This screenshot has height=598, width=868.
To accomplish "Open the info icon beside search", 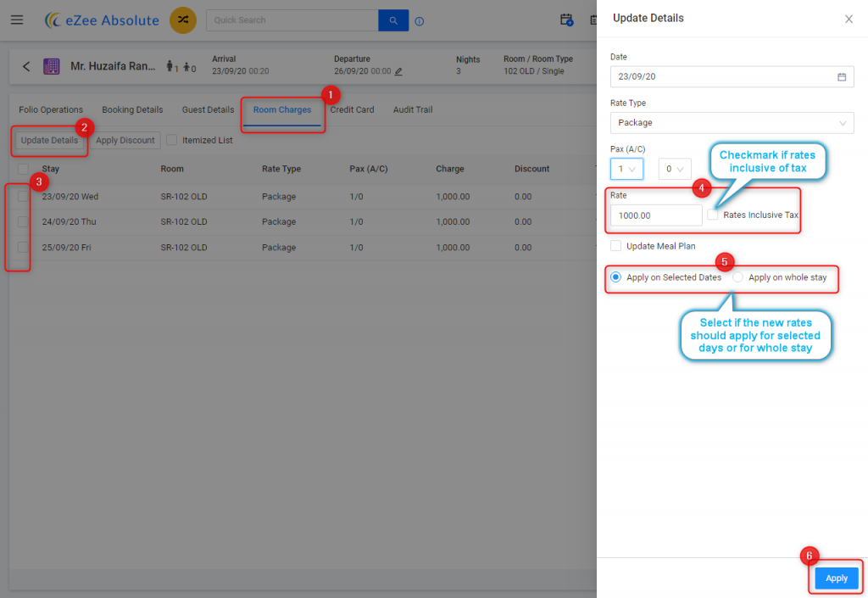I will [420, 21].
